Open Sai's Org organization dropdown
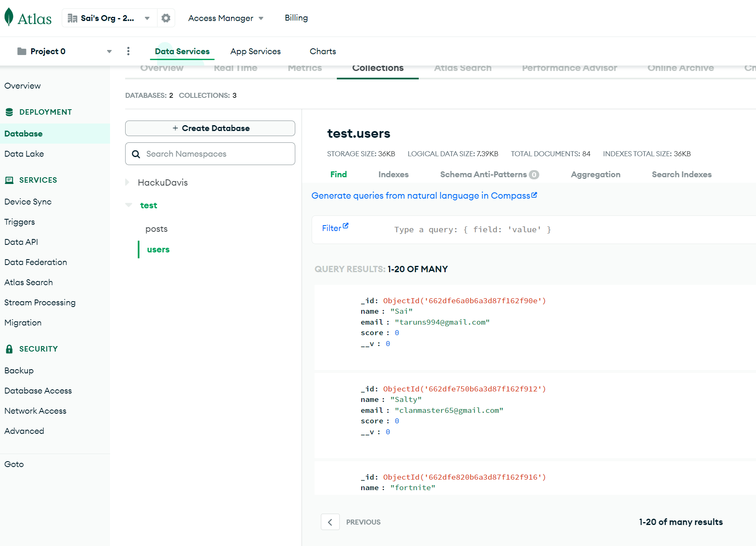 109,18
